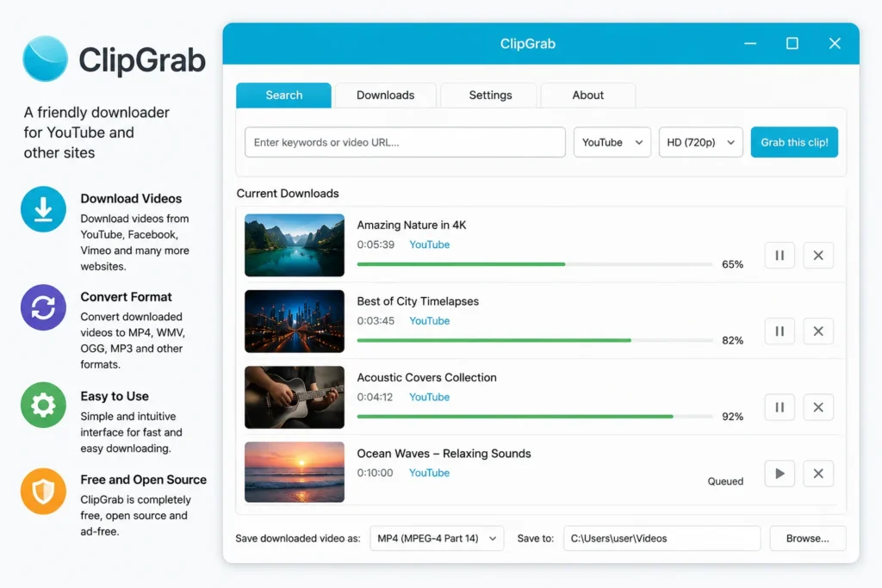Open the About tab

(587, 95)
